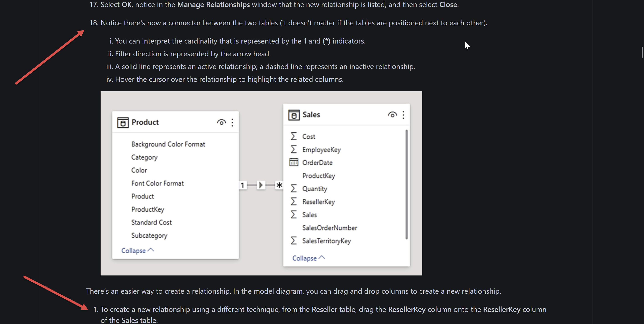Select the sigma icon beside Cost

[294, 136]
